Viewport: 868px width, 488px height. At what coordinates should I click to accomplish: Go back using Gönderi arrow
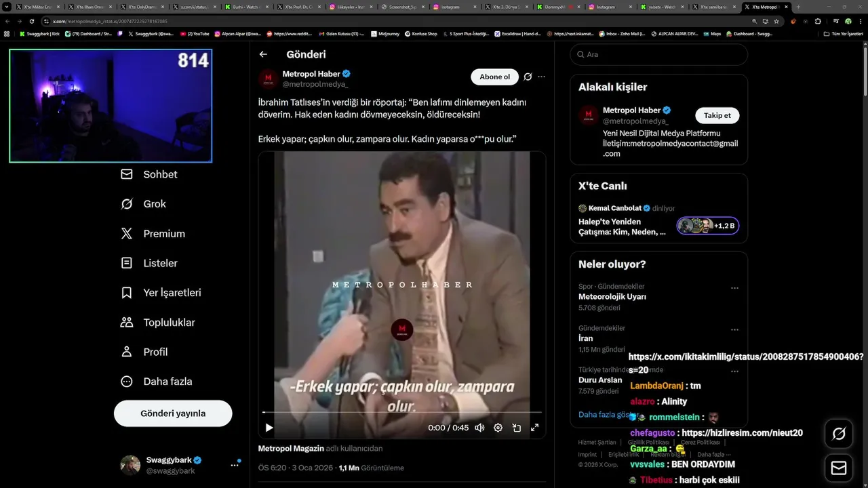pyautogui.click(x=263, y=54)
